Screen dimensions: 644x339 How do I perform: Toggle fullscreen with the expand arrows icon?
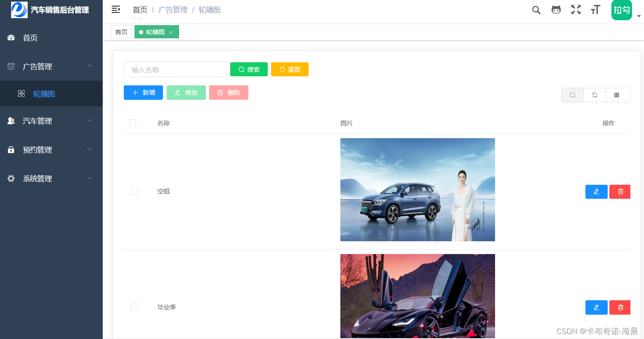pyautogui.click(x=576, y=10)
